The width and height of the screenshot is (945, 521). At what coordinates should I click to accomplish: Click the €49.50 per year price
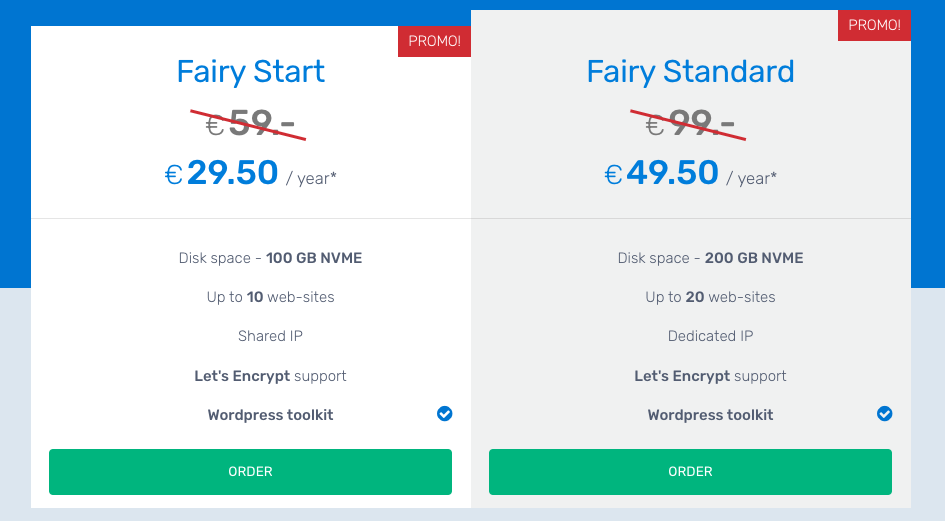pos(691,174)
